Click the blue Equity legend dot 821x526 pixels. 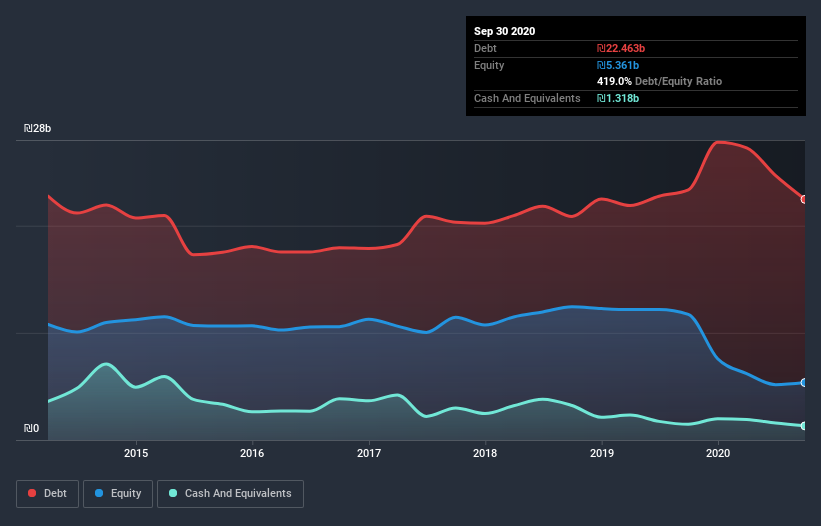(x=99, y=493)
